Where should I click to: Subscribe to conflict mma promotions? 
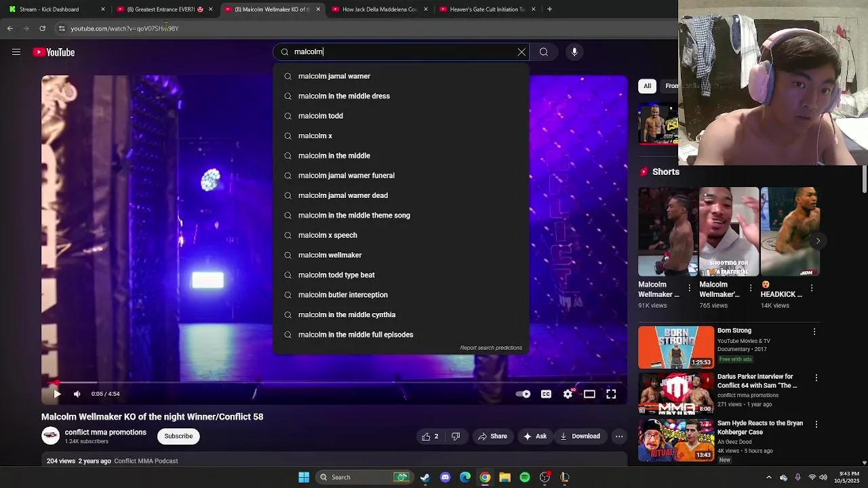coord(178,436)
